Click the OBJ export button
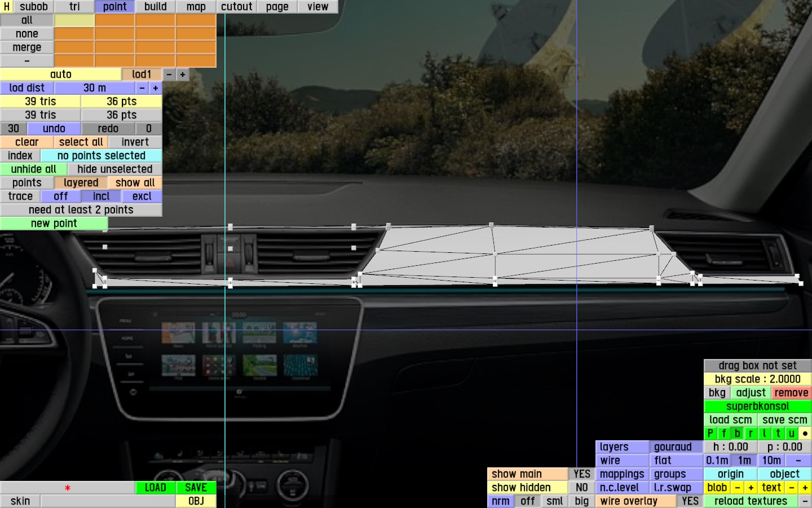812x508 pixels. (x=196, y=501)
